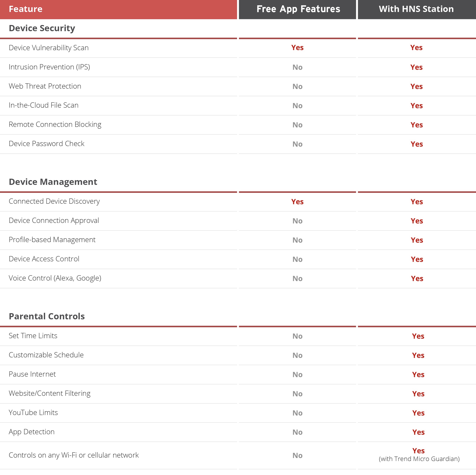Click the "Web Threat Protection" feature text
The height and width of the screenshot is (475, 476).
[45, 86]
